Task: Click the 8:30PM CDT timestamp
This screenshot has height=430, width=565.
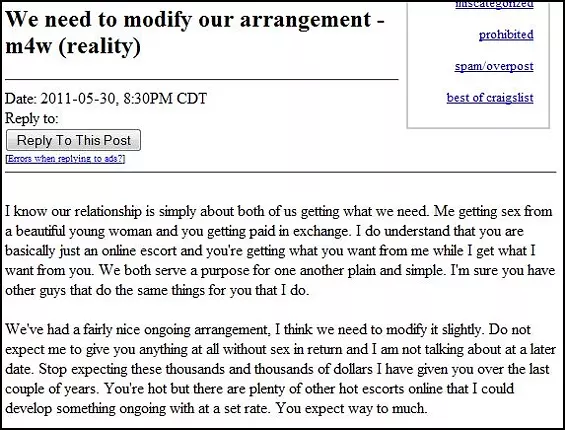Action: [165, 99]
